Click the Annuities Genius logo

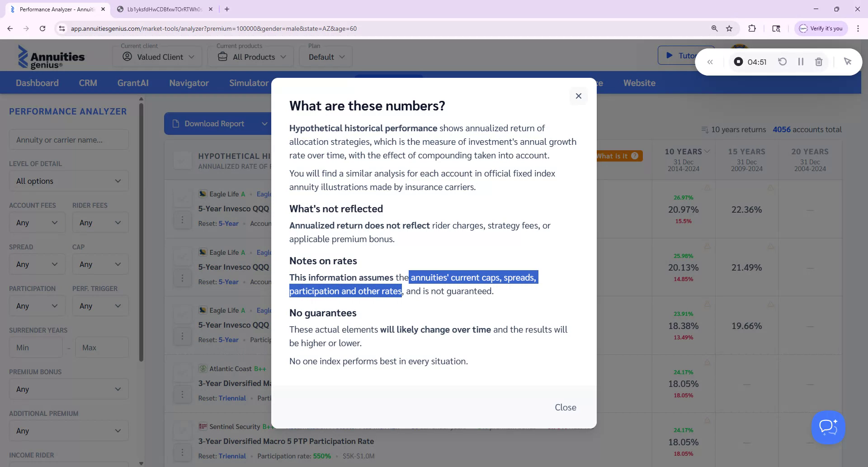pos(51,57)
